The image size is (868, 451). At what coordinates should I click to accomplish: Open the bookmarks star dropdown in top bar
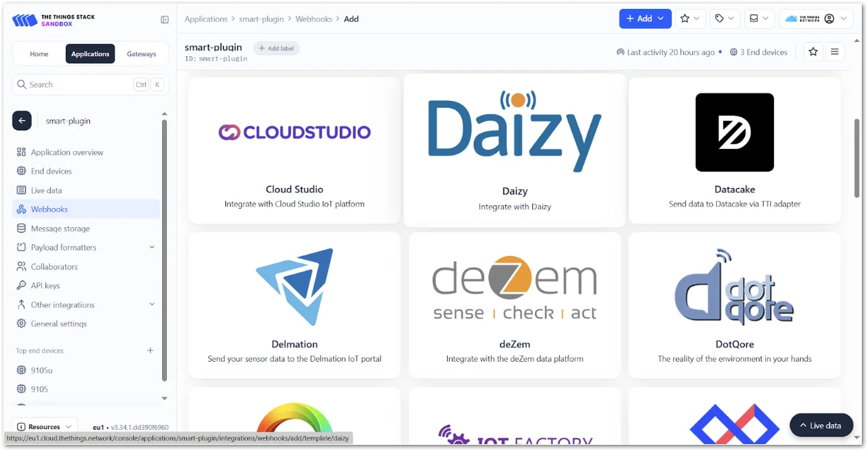690,19
